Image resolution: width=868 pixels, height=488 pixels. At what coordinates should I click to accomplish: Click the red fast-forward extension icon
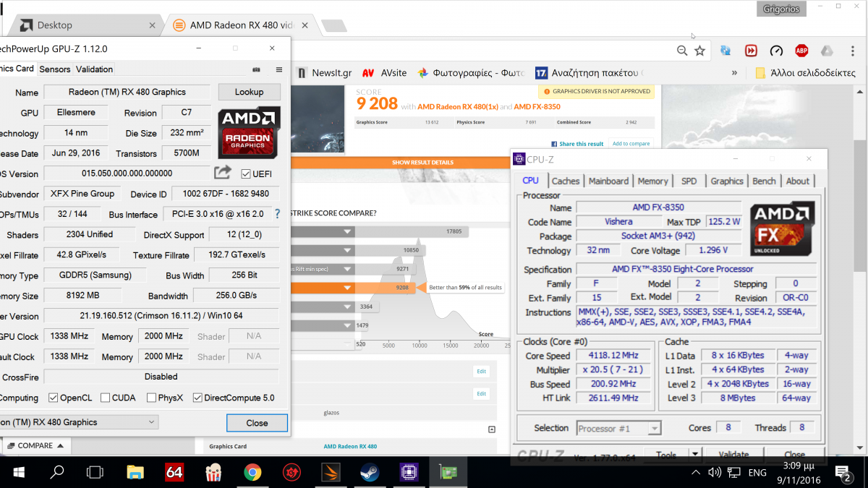tap(751, 51)
